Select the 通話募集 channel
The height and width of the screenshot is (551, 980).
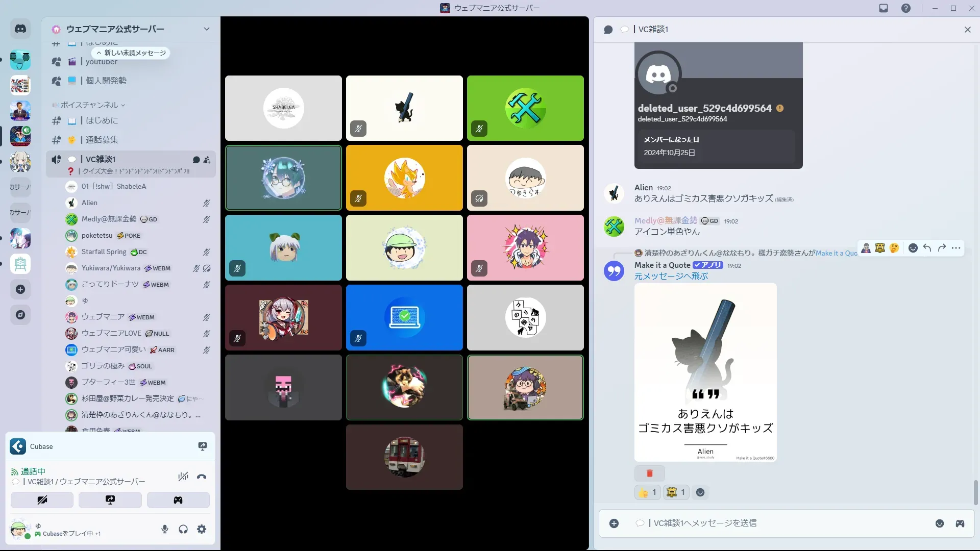(x=102, y=140)
